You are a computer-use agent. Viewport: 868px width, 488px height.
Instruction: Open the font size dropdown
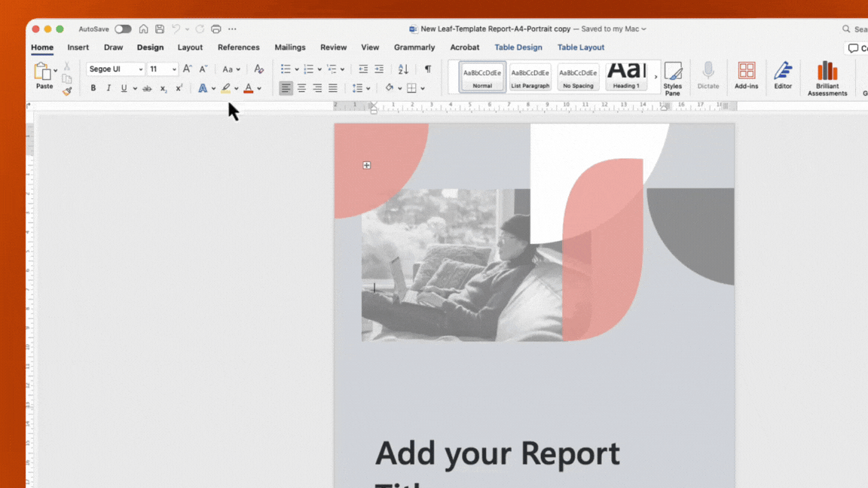174,69
